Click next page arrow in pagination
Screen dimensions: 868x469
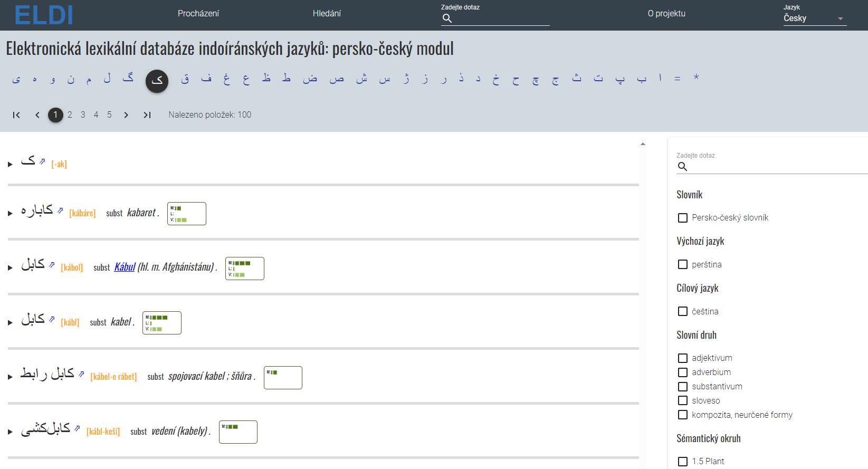(126, 115)
